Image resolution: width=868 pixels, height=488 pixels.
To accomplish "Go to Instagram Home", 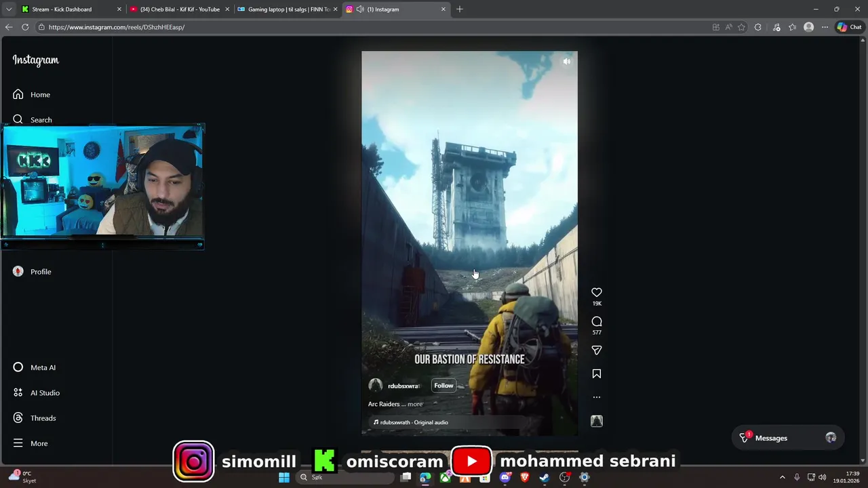I will coord(32,95).
